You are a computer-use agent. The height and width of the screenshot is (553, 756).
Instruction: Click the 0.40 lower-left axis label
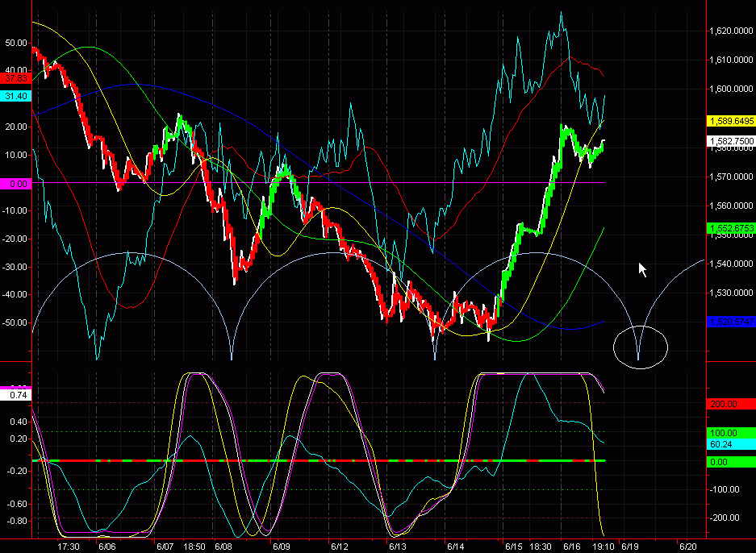tap(19, 422)
